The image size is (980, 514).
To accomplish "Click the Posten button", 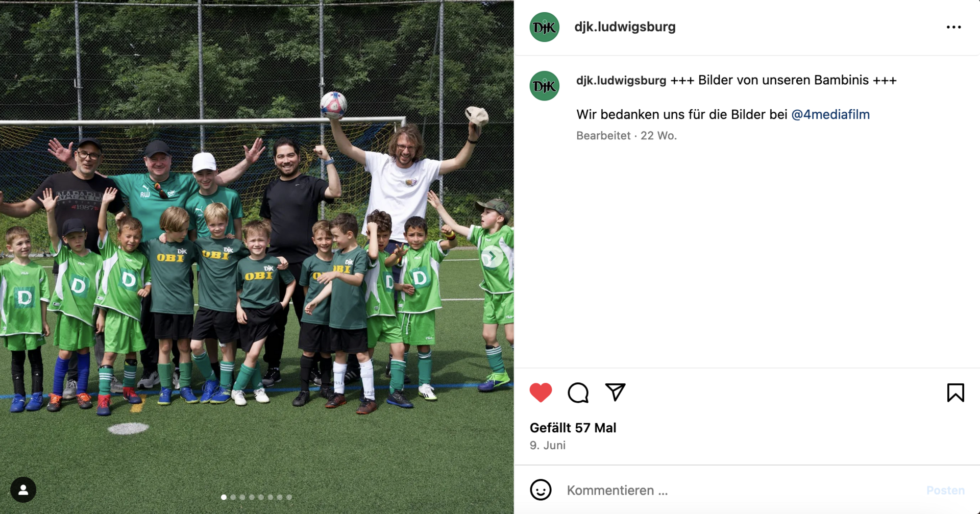I will 945,490.
